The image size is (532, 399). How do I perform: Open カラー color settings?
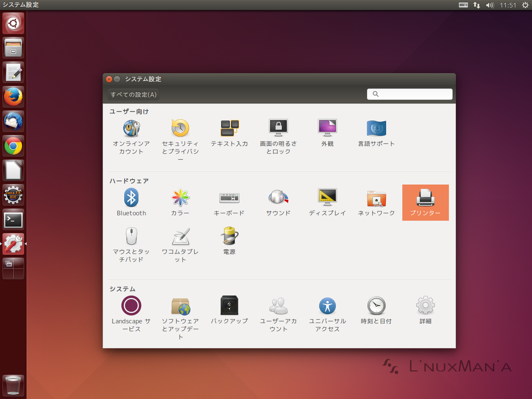pyautogui.click(x=180, y=202)
